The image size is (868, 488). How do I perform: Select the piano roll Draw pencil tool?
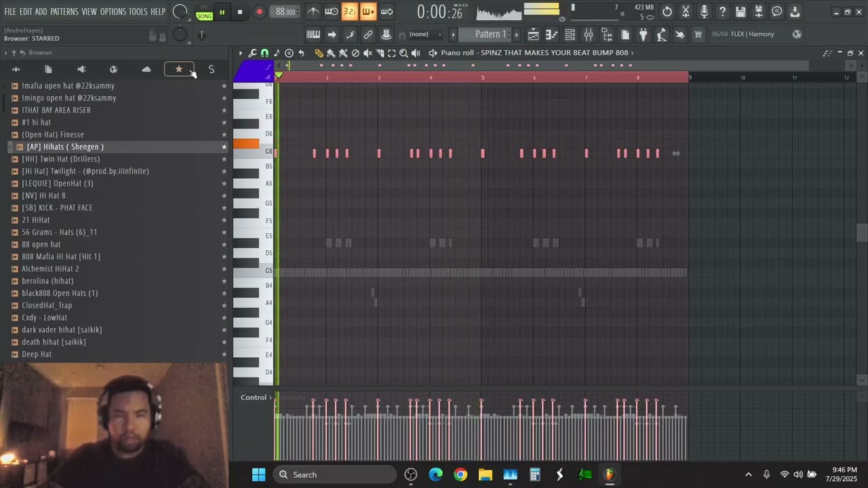(x=319, y=53)
